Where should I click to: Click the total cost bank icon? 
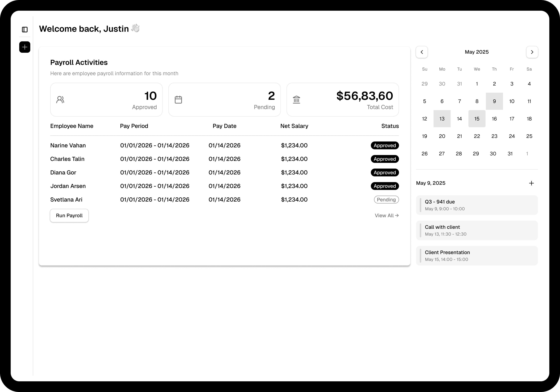(296, 100)
